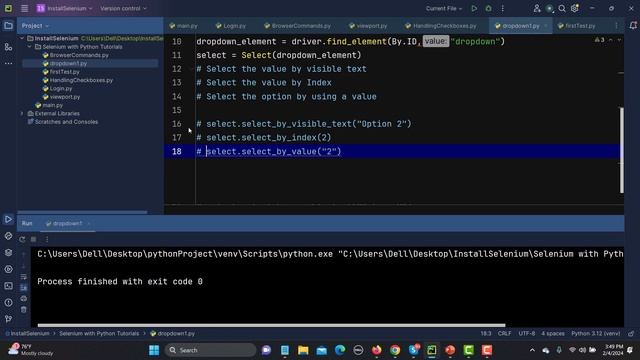Open Python Packages tool window icon

8,253
